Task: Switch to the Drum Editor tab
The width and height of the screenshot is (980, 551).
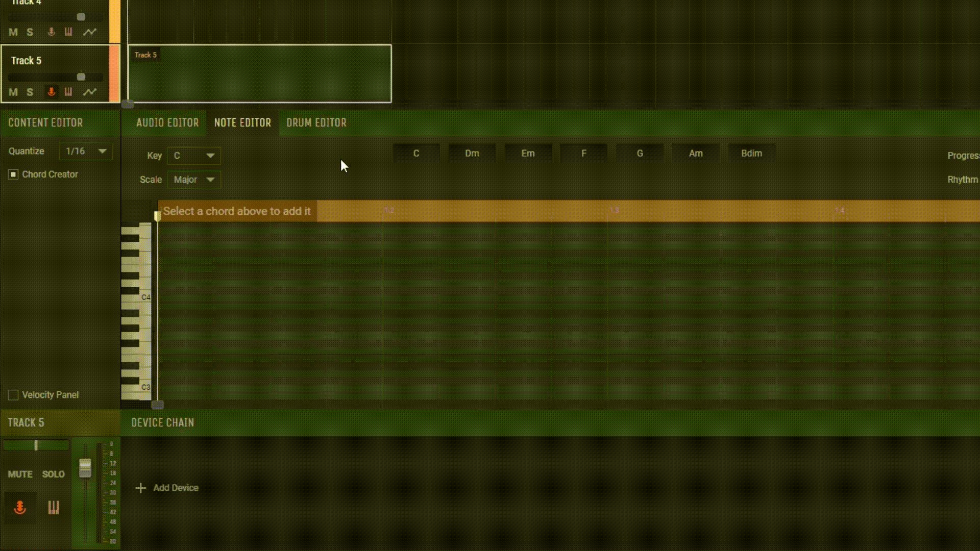Action: (x=316, y=122)
